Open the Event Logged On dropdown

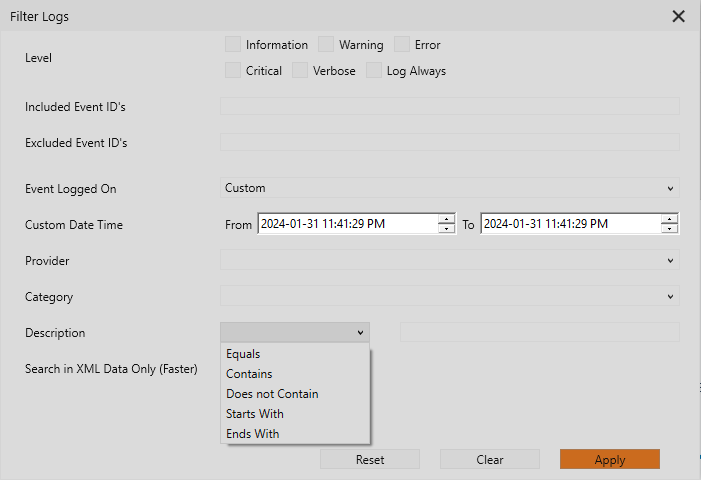point(450,188)
